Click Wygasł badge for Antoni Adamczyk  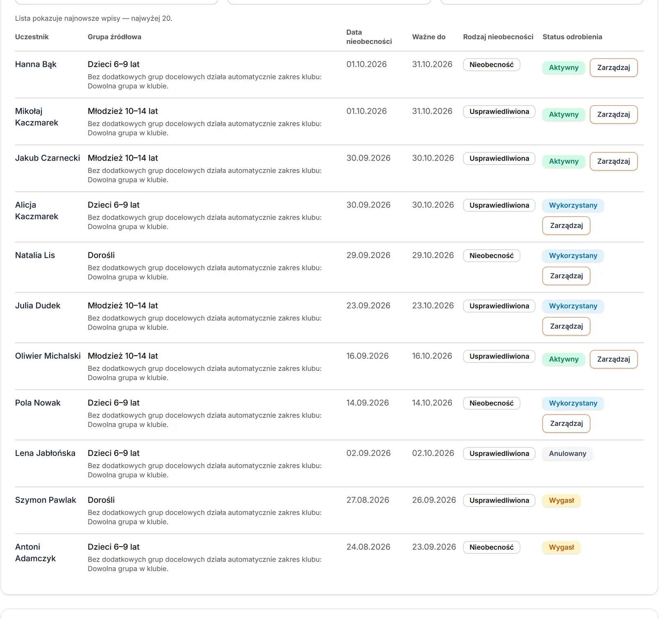561,547
